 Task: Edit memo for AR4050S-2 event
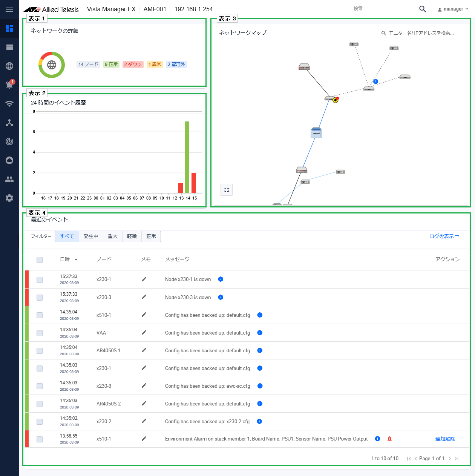[x=144, y=404]
